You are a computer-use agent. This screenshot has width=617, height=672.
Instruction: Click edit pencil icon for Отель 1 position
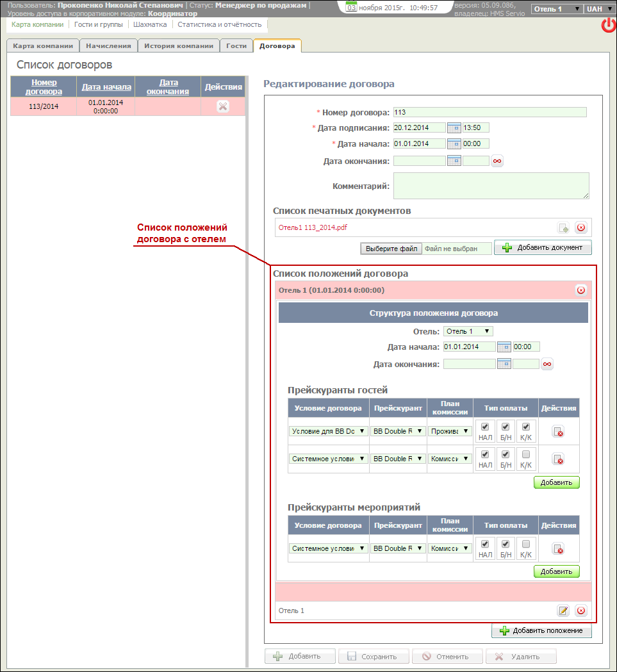(x=563, y=611)
